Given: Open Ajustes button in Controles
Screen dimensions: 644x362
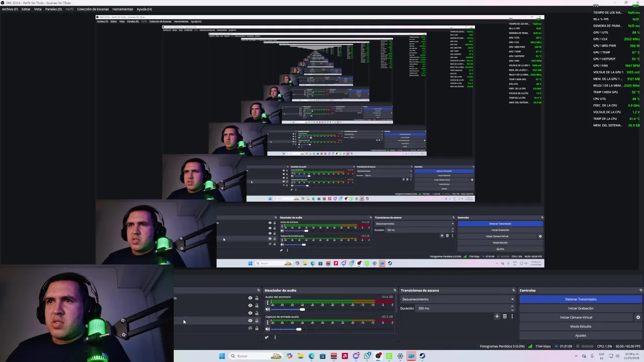Looking at the screenshot, I should point(581,335).
